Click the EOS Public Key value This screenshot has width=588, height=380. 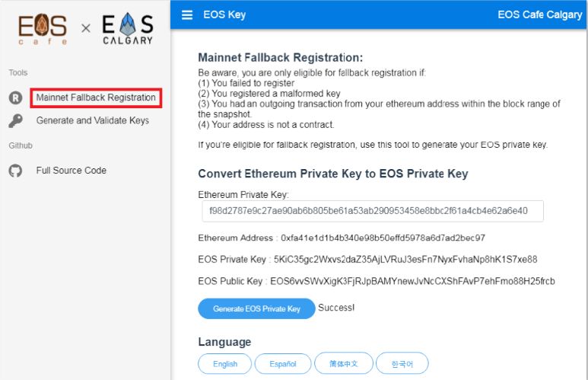click(x=415, y=282)
